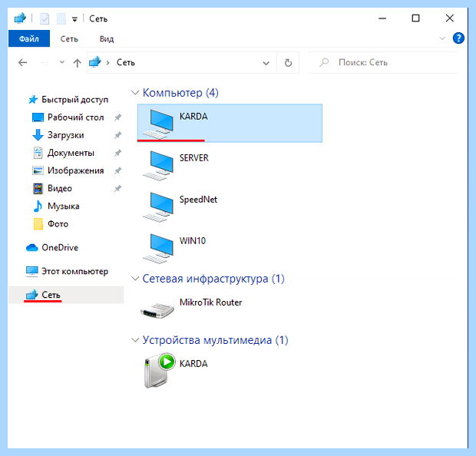Open the Вид ribbon tab
The height and width of the screenshot is (456, 476).
tap(107, 39)
